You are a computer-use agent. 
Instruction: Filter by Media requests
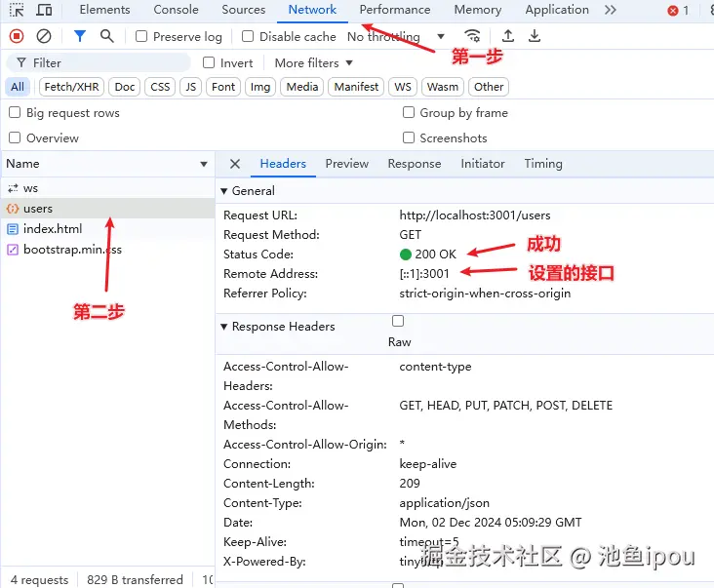302,87
